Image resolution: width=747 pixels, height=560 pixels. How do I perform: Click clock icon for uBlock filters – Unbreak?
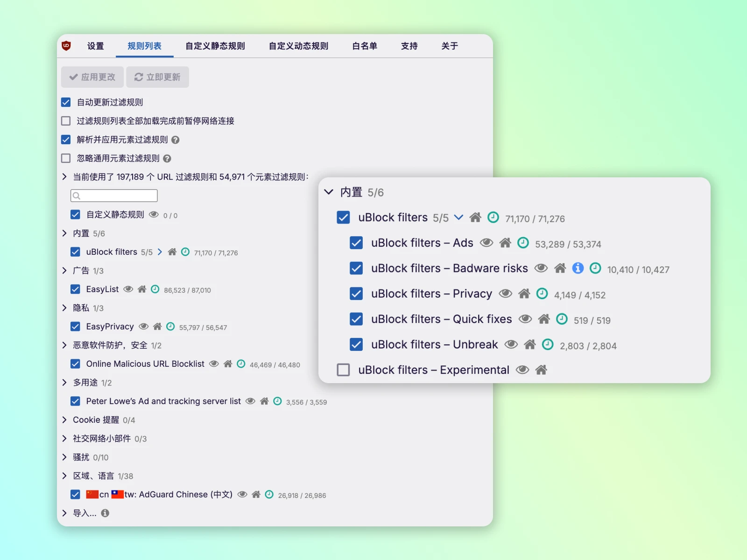click(x=548, y=344)
